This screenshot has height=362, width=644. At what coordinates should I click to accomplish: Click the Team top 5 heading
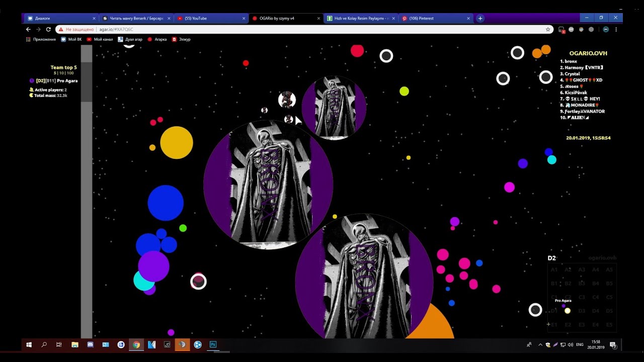click(63, 67)
